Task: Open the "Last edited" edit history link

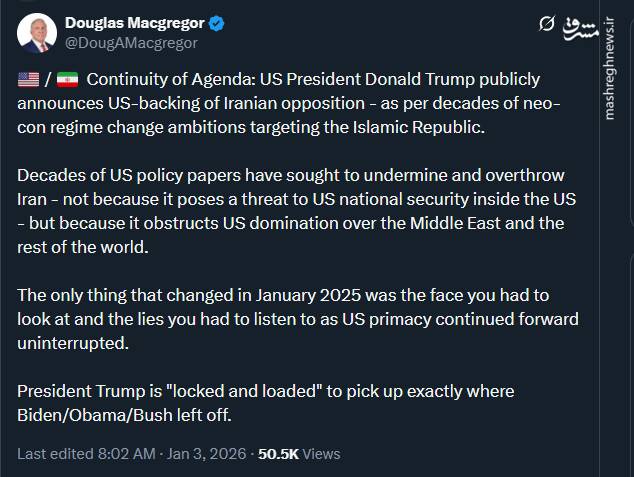Action: (53, 453)
